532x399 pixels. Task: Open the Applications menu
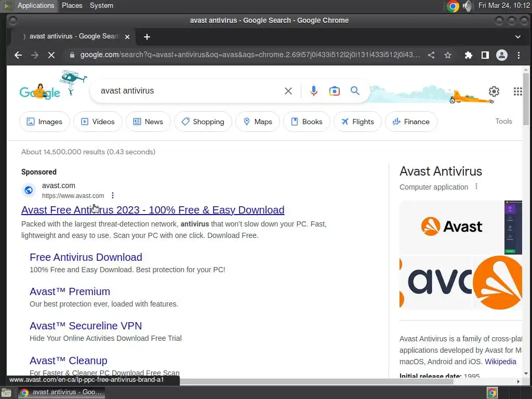pyautogui.click(x=36, y=5)
